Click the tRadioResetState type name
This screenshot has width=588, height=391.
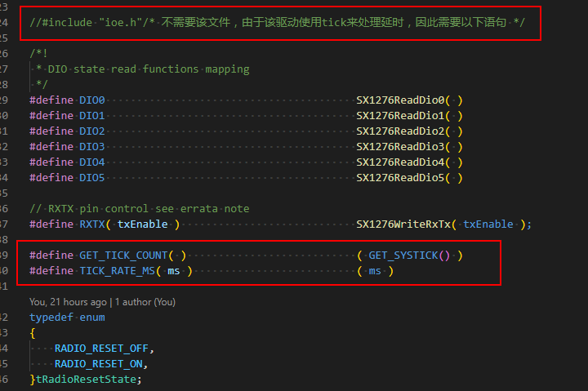click(x=88, y=379)
